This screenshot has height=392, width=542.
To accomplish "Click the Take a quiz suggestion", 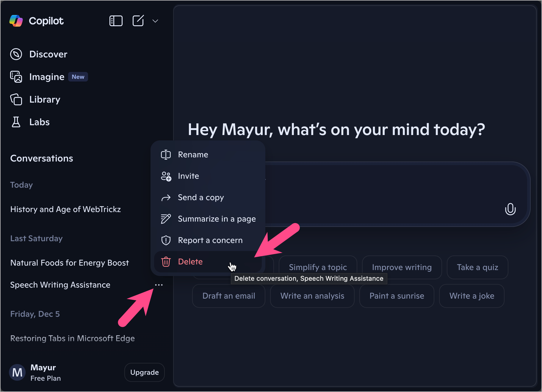I will (x=477, y=267).
